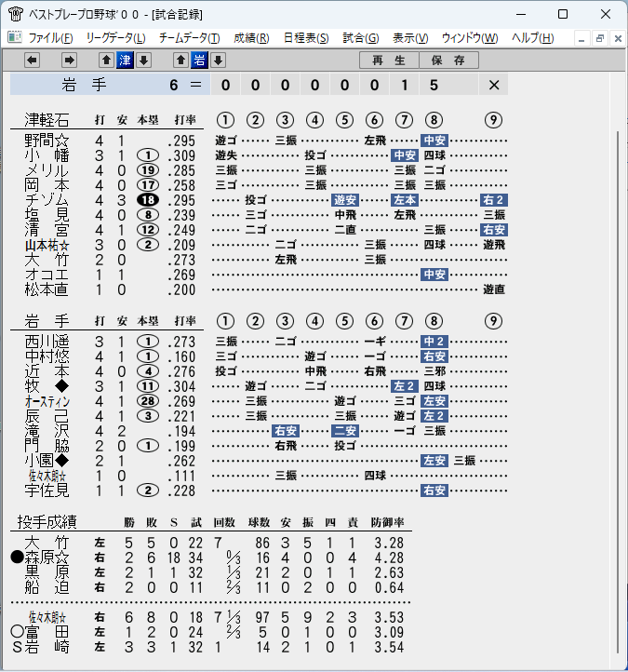Click the 保存 save button
The height and width of the screenshot is (672, 628).
pyautogui.click(x=448, y=60)
